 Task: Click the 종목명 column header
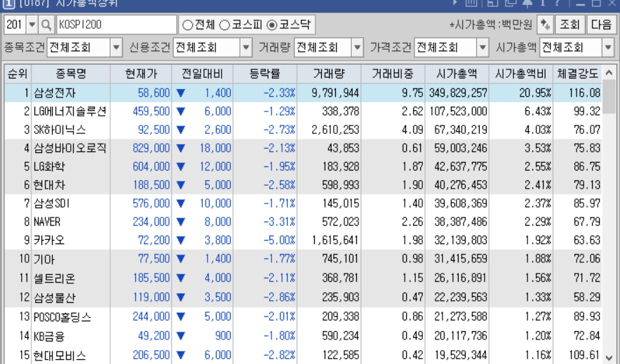[x=71, y=74]
